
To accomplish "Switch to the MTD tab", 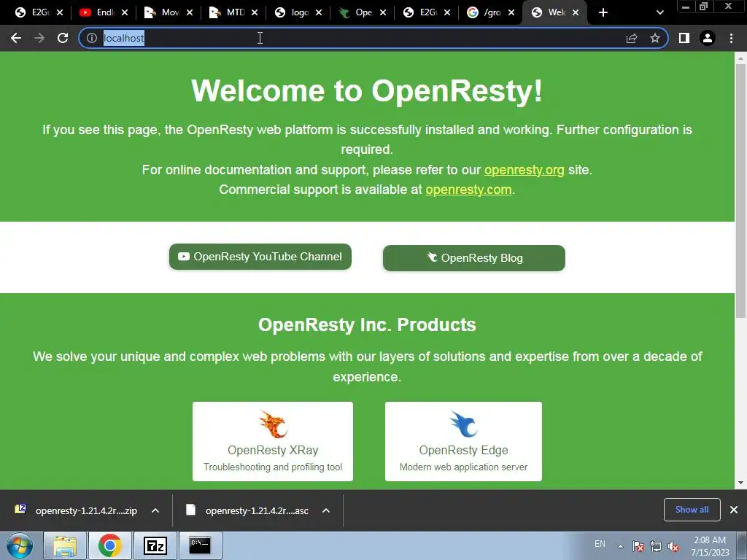I will tap(228, 12).
